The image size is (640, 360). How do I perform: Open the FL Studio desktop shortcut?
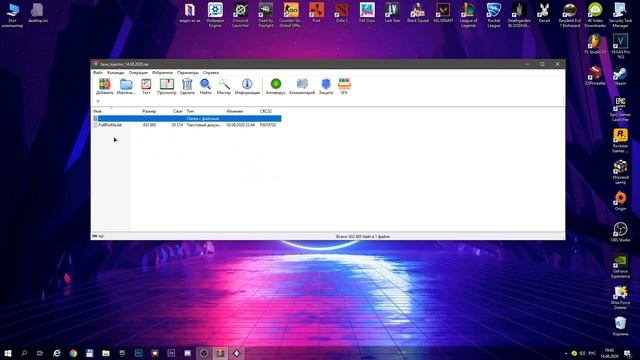click(595, 45)
